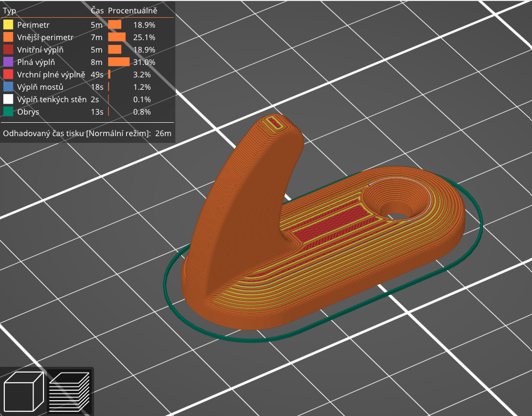The height and width of the screenshot is (416, 532).
Task: Switch to sliced layers preview icon
Action: 70,392
